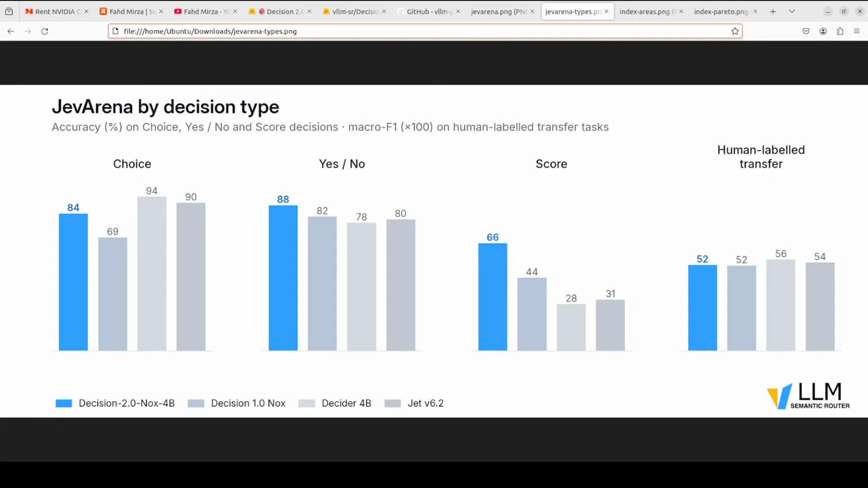Switch to the Rent NVIDIA tab
This screenshot has height=488, width=868.
coord(56,11)
